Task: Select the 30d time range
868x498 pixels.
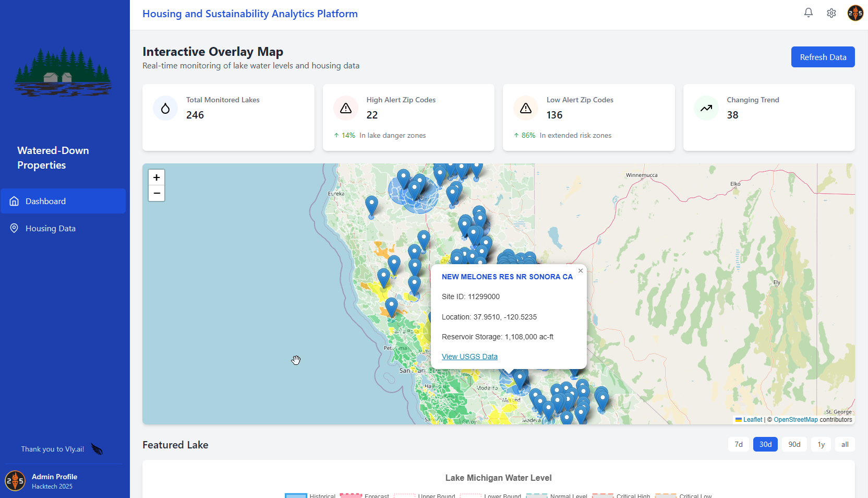Action: 765,444
